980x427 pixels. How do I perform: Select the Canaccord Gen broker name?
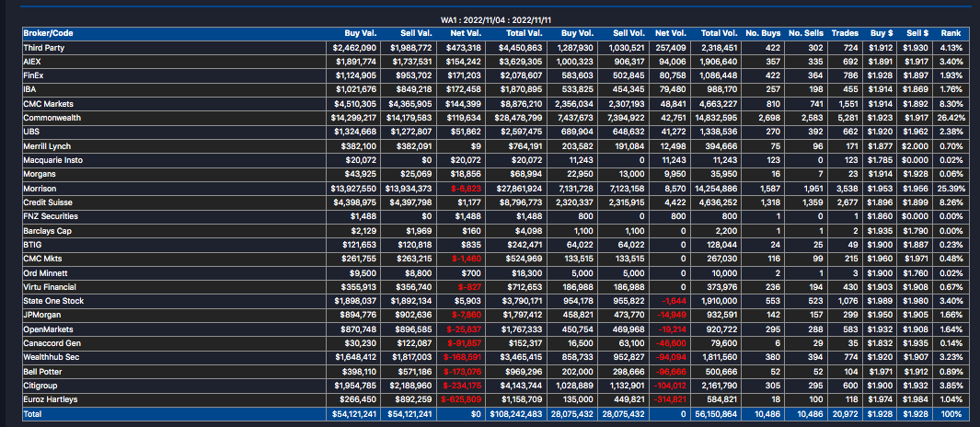point(52,343)
